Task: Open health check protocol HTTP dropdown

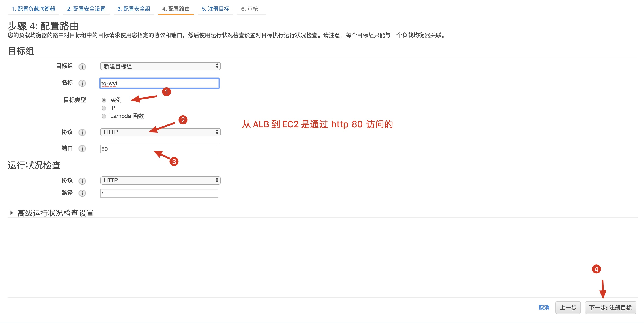Action: (160, 180)
